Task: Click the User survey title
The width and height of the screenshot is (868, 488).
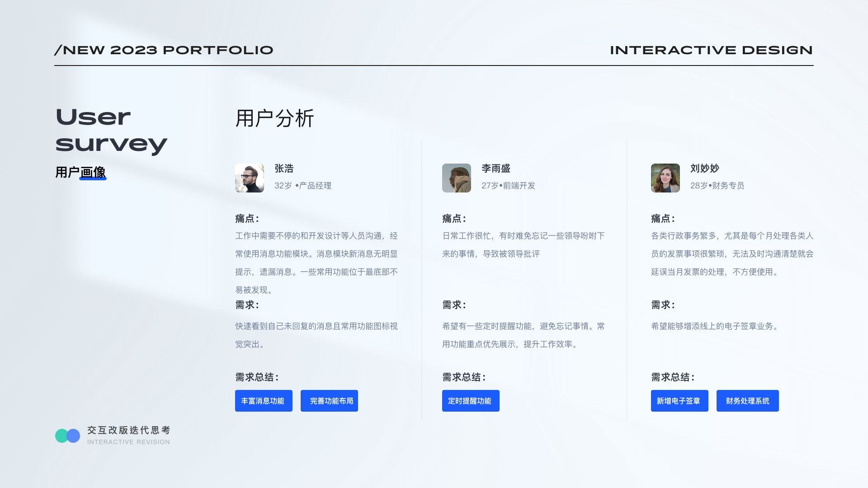Action: (111, 131)
